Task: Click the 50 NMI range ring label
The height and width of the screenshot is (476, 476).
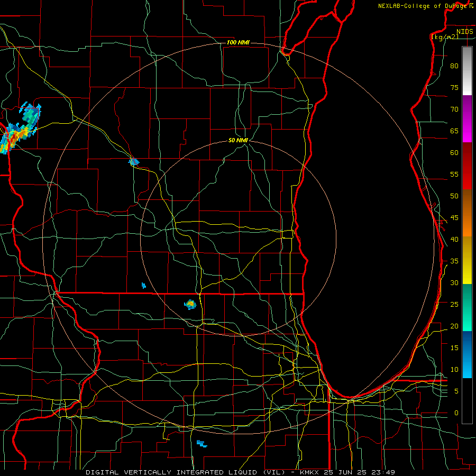Action: click(238, 140)
